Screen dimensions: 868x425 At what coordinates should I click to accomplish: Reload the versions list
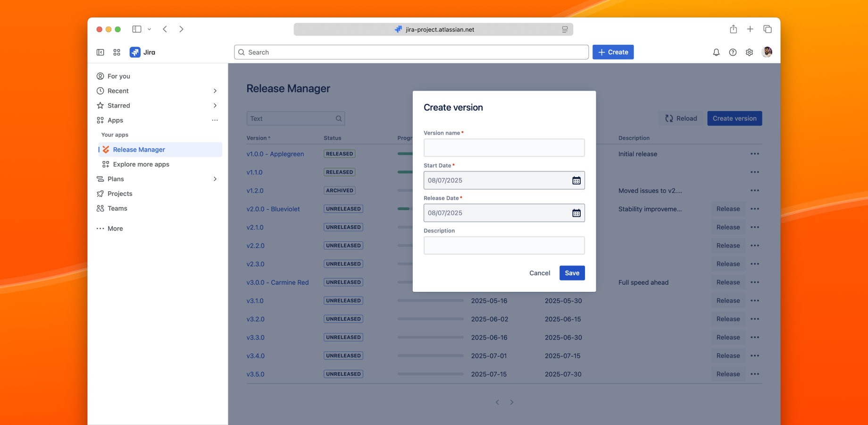click(681, 119)
